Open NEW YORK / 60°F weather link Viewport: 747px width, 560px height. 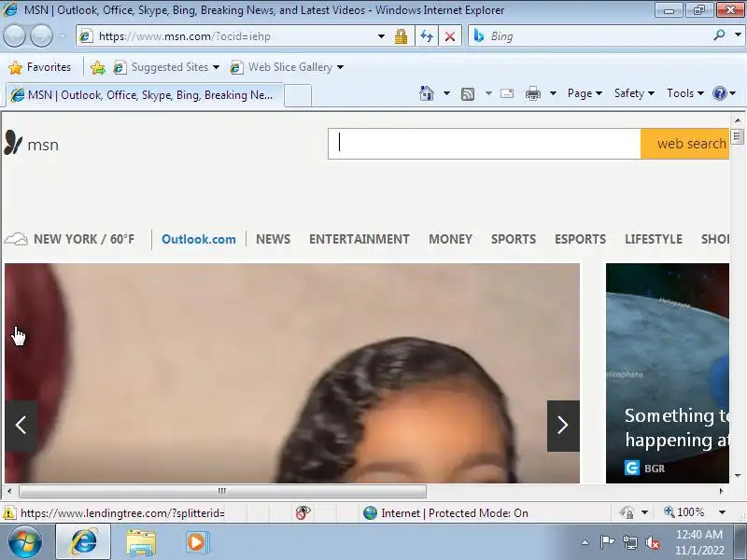pyautogui.click(x=84, y=239)
